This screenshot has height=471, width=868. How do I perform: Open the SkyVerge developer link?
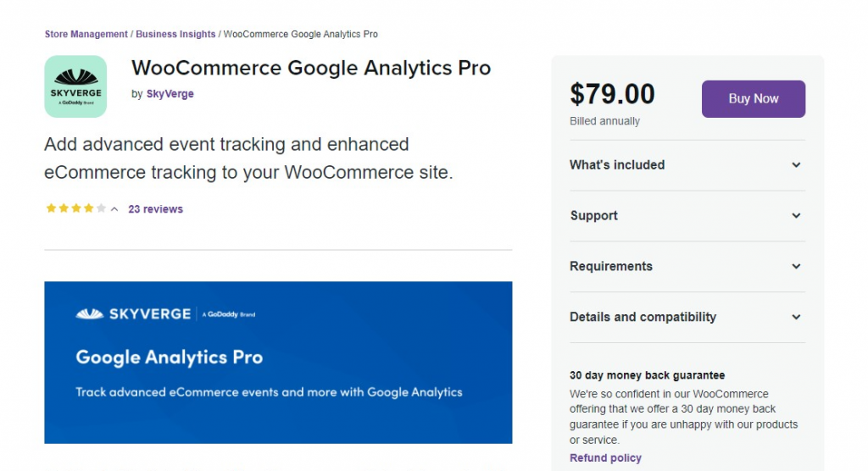coord(170,94)
